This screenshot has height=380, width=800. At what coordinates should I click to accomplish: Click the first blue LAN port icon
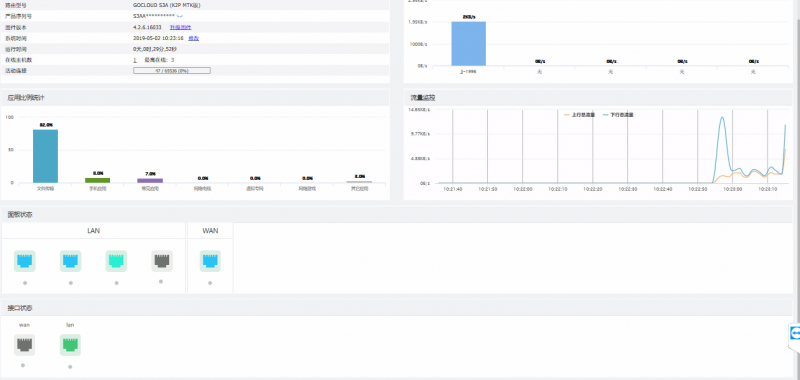(24, 261)
